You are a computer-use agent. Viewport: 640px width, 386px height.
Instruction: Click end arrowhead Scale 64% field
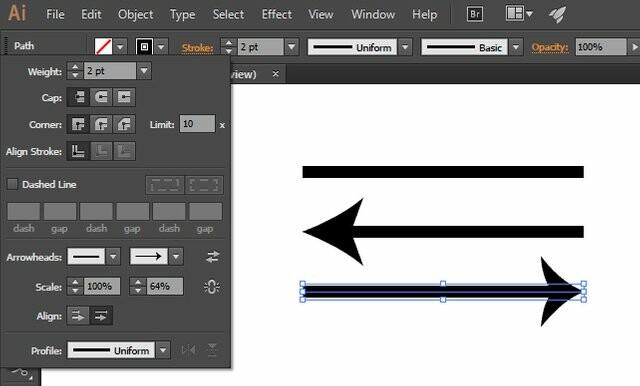(x=164, y=286)
